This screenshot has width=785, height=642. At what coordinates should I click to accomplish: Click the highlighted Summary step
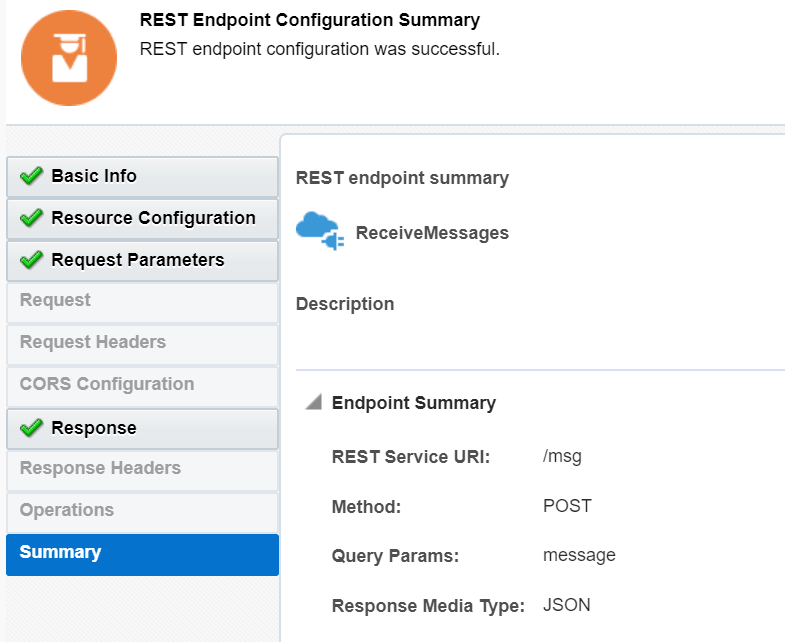point(60,552)
